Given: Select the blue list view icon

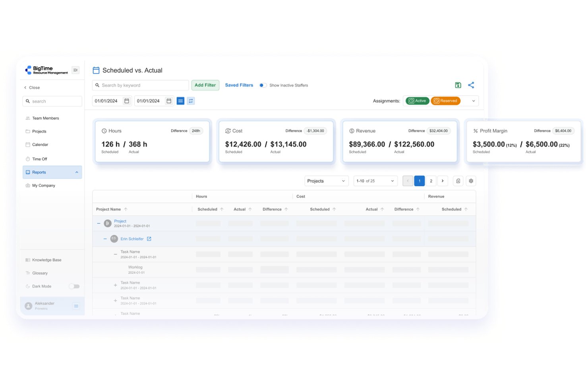Looking at the screenshot, I should [x=180, y=101].
